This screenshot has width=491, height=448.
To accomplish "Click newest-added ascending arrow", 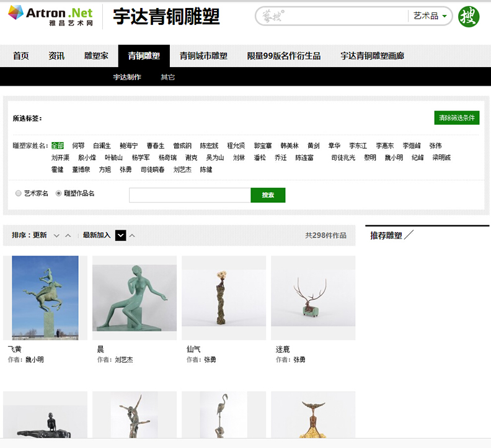I will click(x=131, y=236).
